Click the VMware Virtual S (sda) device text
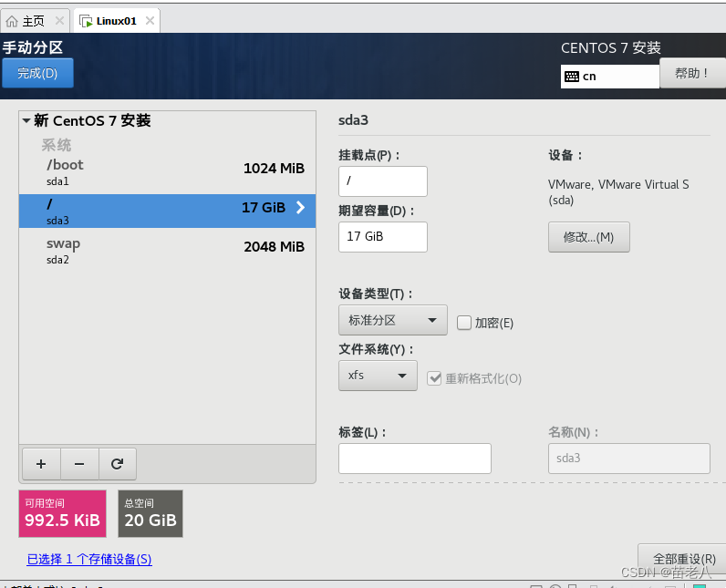Viewport: 726px width, 588px height. point(618,192)
